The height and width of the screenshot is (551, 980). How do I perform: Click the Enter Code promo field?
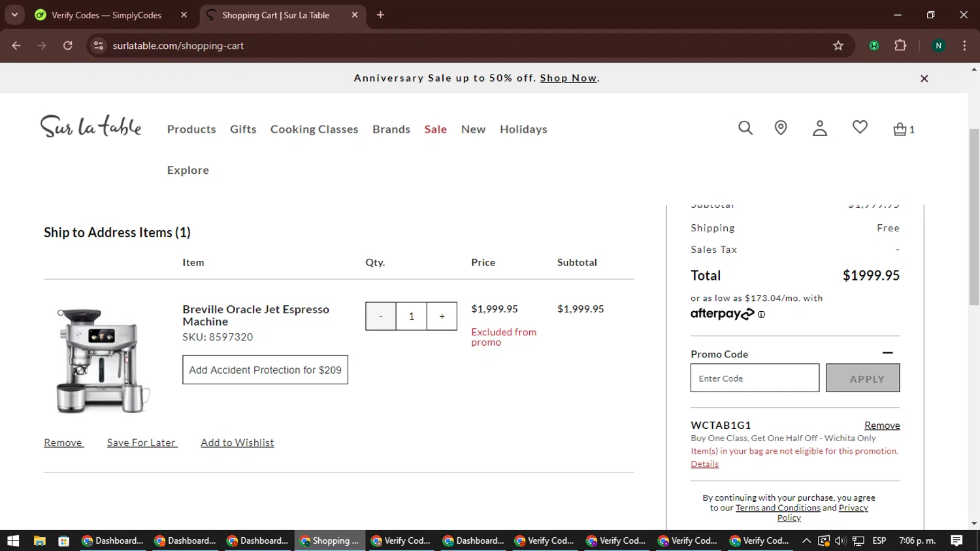click(x=755, y=378)
